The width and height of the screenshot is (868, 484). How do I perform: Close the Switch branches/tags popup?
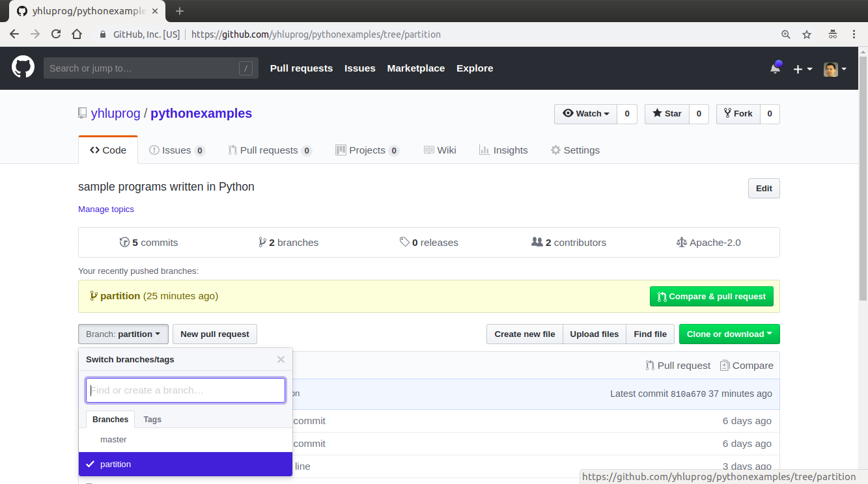click(281, 359)
